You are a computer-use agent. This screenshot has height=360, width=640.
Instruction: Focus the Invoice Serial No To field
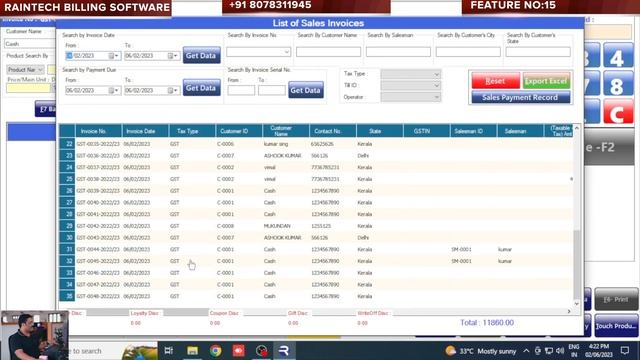(271, 90)
